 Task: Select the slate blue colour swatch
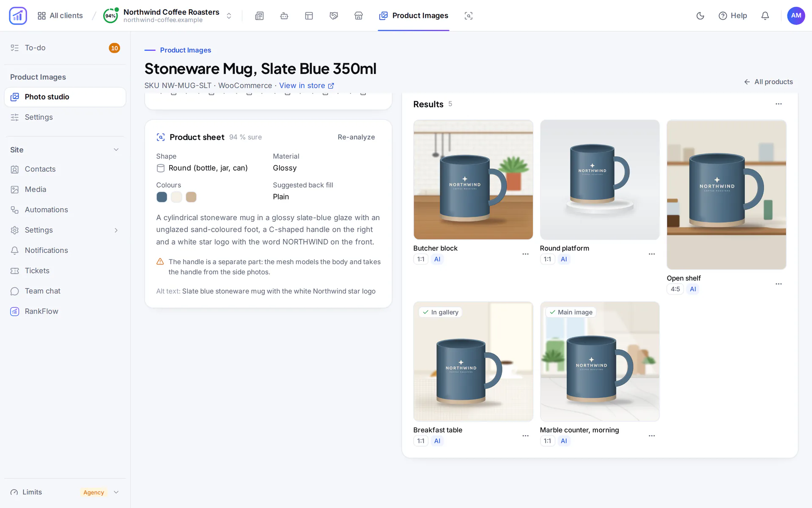pos(162,197)
